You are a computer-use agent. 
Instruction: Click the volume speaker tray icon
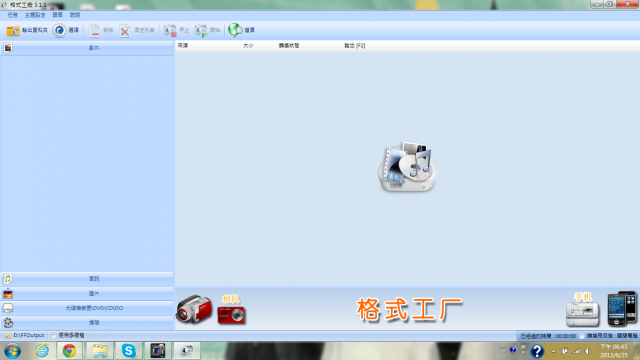tap(587, 351)
